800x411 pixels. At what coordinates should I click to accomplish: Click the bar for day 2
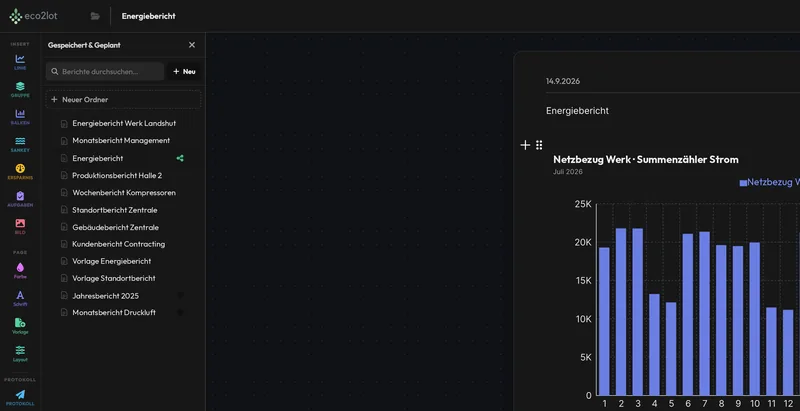(x=621, y=312)
